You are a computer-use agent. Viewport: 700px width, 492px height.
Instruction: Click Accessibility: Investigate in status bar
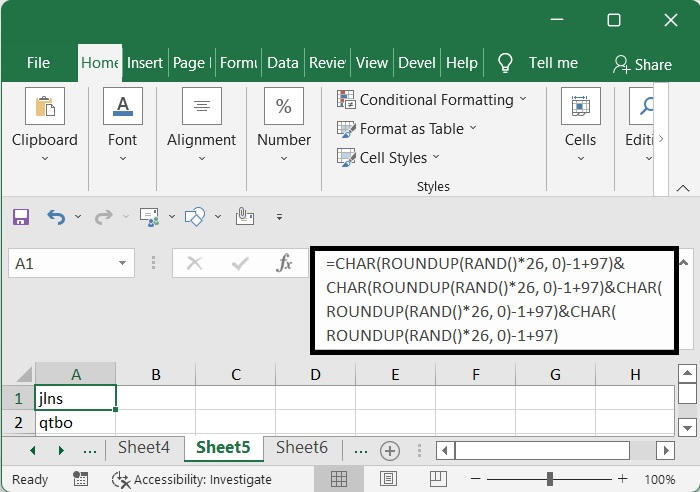pos(202,479)
